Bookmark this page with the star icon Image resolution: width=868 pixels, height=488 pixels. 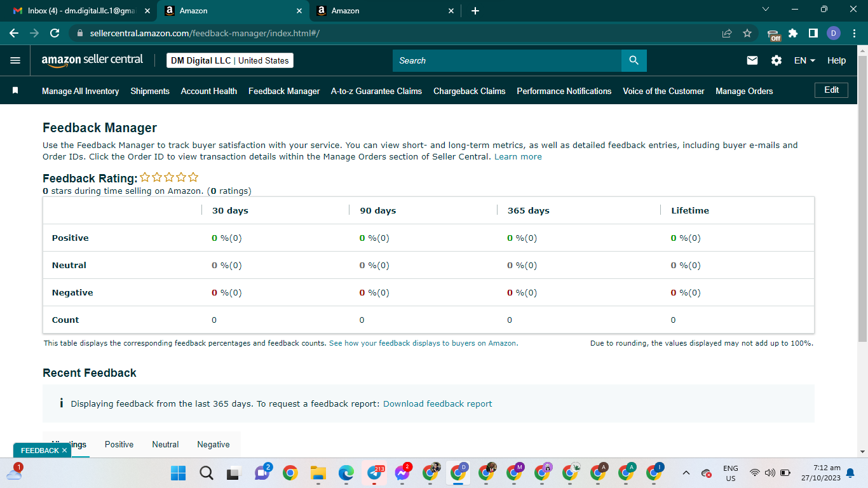747,33
